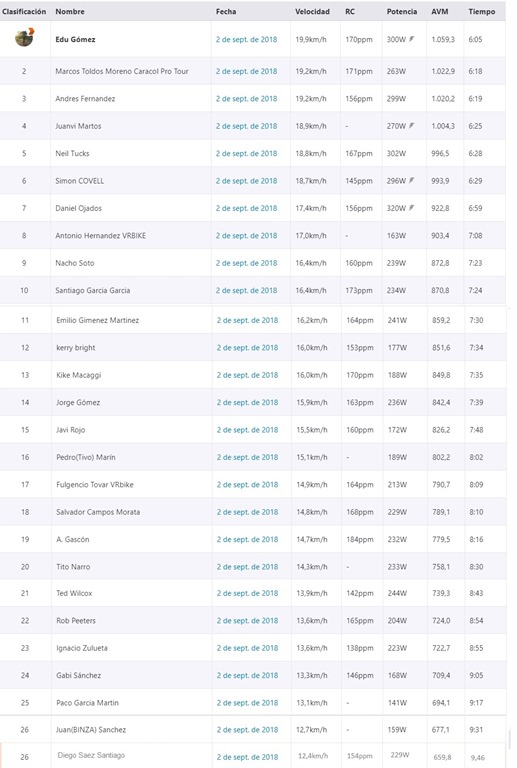This screenshot has height=768, width=517.
Task: Open Simon COVELL's date link
Action: (246, 181)
